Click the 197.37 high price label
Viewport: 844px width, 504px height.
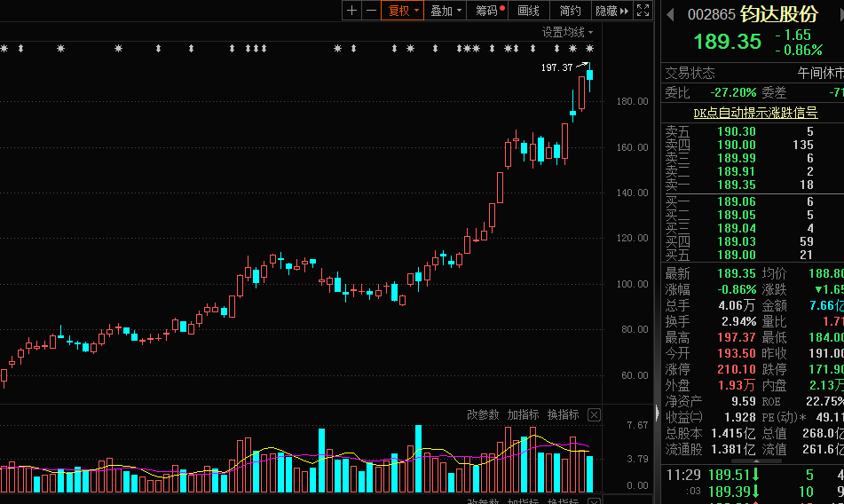(x=556, y=67)
